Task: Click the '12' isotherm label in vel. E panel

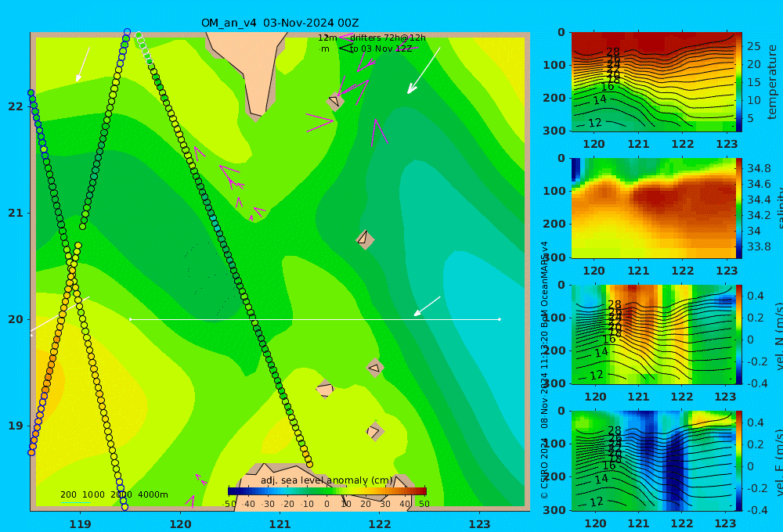Action: click(596, 502)
